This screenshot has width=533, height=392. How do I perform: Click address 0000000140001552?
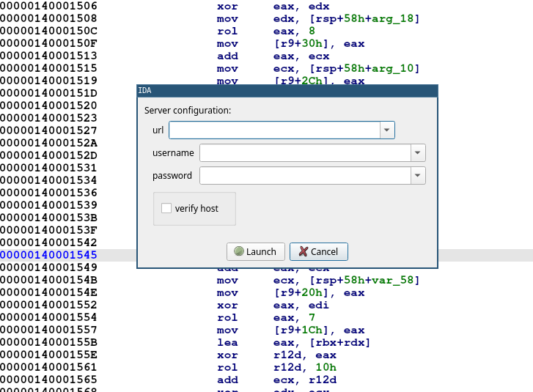pos(48,305)
